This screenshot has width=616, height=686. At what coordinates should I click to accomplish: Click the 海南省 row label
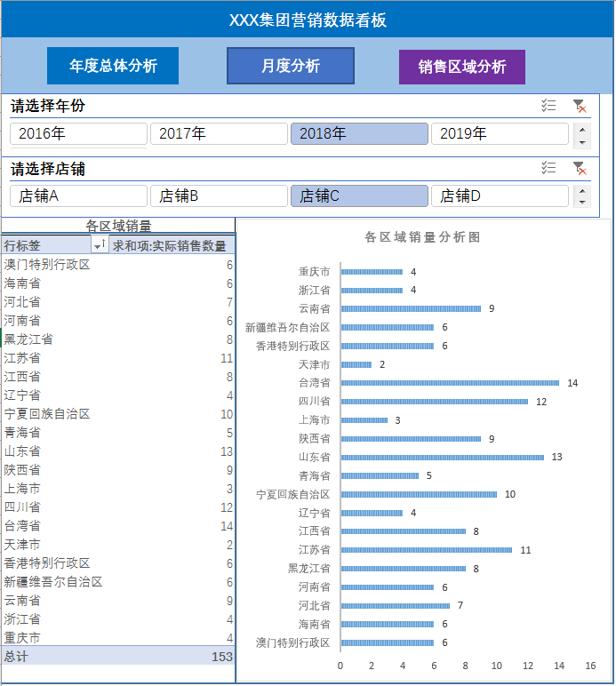[x=22, y=283]
